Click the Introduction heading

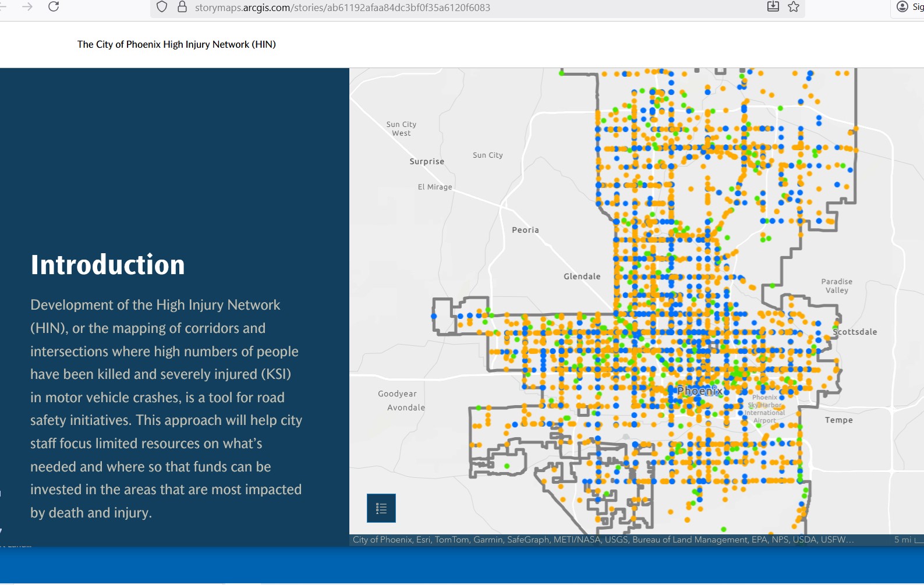[x=108, y=265]
